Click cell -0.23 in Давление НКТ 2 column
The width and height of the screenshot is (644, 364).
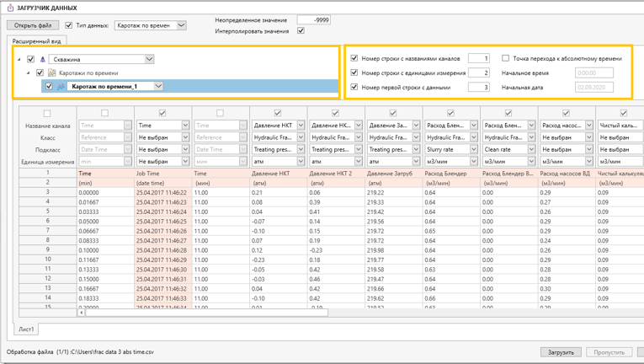(x=336, y=250)
